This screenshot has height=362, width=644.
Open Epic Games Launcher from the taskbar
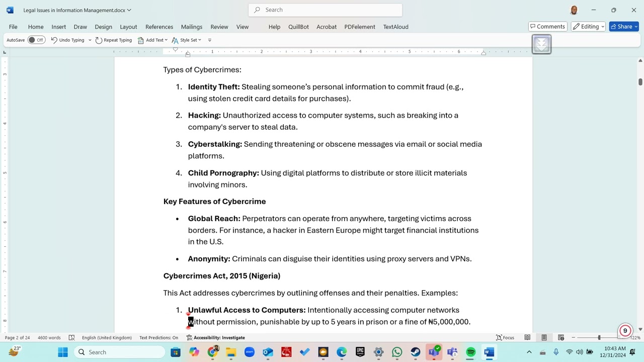tap(360, 352)
